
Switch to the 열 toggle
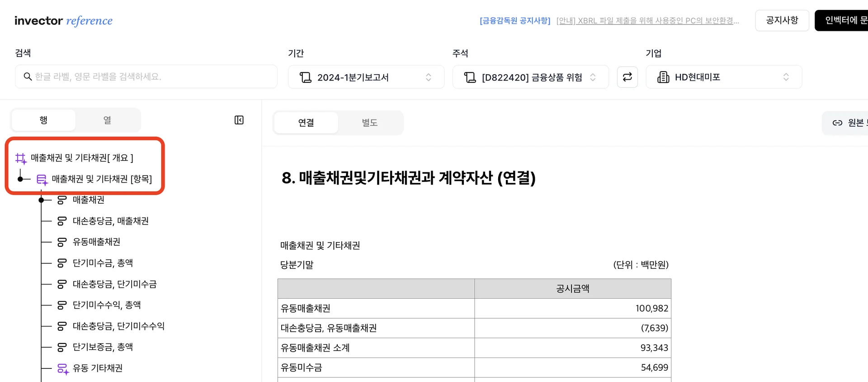coord(107,120)
